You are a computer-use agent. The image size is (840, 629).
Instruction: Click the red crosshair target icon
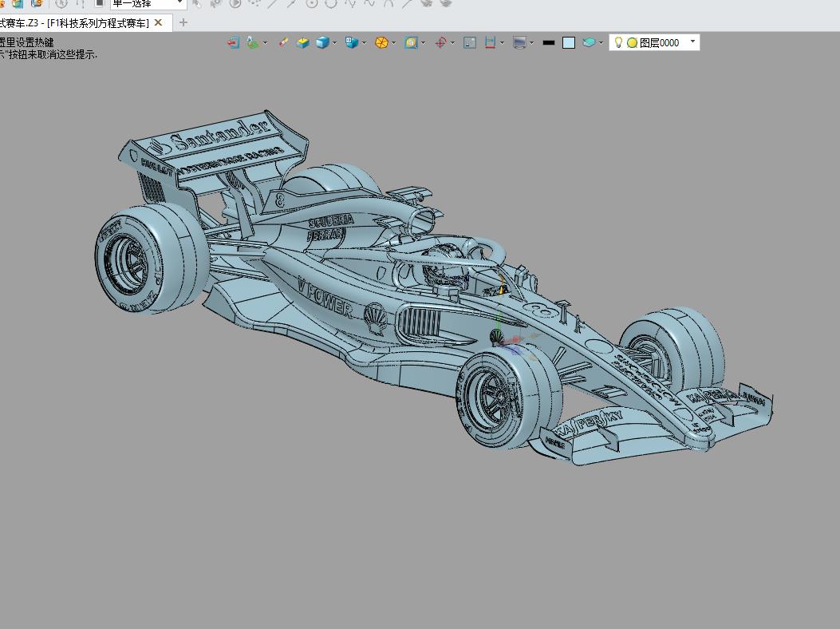coord(440,42)
